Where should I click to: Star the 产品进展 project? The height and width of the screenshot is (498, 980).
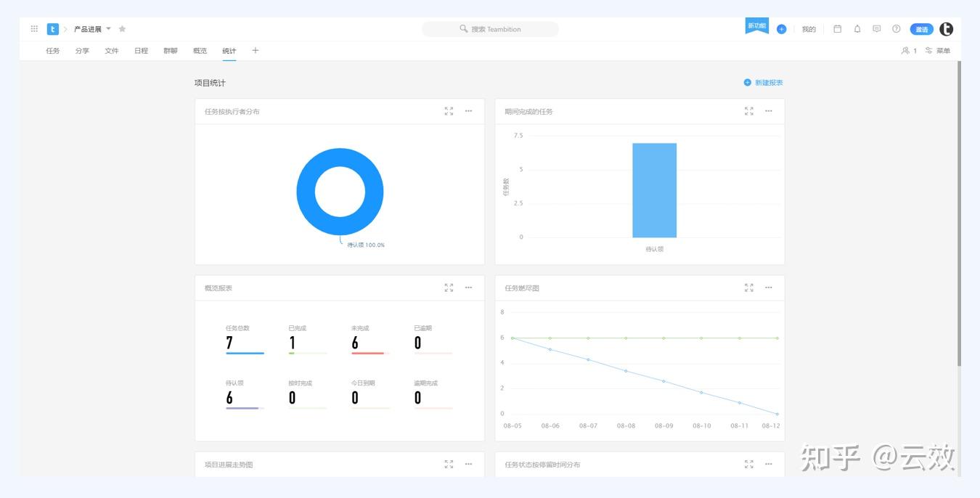[x=122, y=29]
